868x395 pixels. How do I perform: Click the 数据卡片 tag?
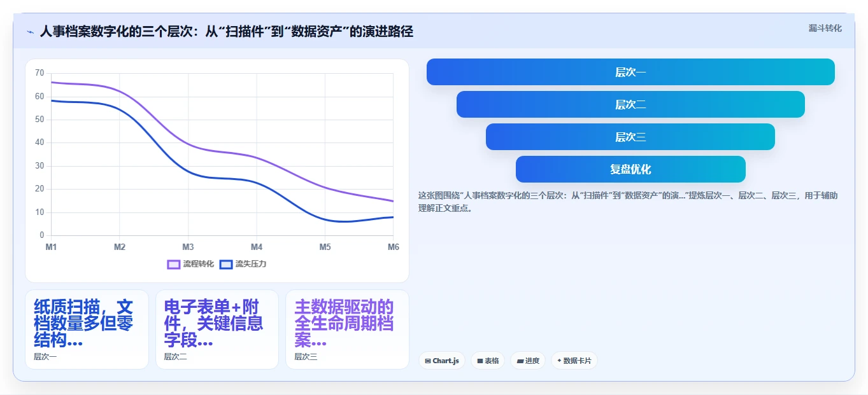click(x=574, y=361)
